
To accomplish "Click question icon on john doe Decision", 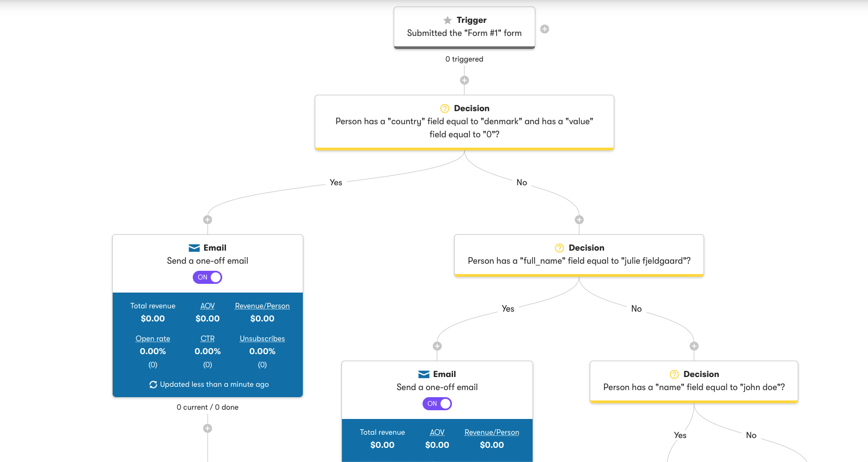I will [674, 374].
